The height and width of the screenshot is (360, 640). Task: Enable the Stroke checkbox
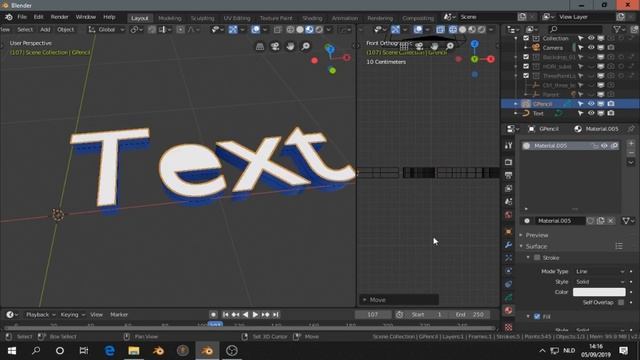pos(537,258)
